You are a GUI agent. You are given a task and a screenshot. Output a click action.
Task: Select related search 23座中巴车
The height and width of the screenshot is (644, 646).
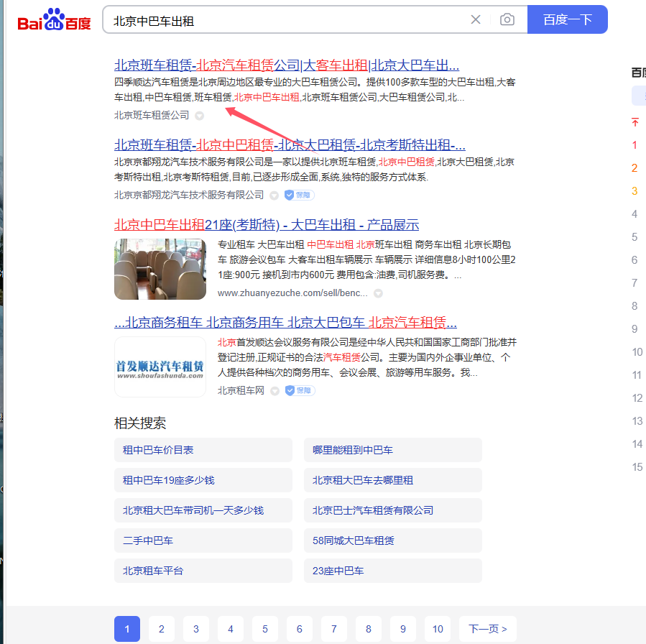point(393,571)
